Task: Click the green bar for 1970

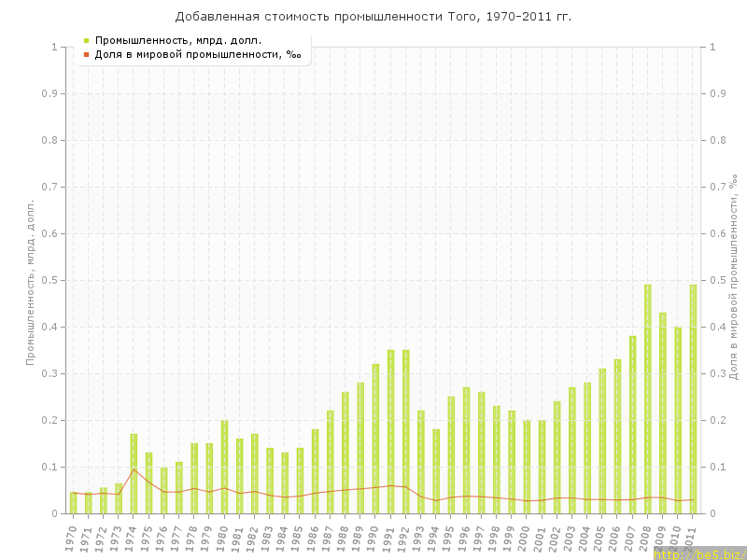Action: coord(73,502)
